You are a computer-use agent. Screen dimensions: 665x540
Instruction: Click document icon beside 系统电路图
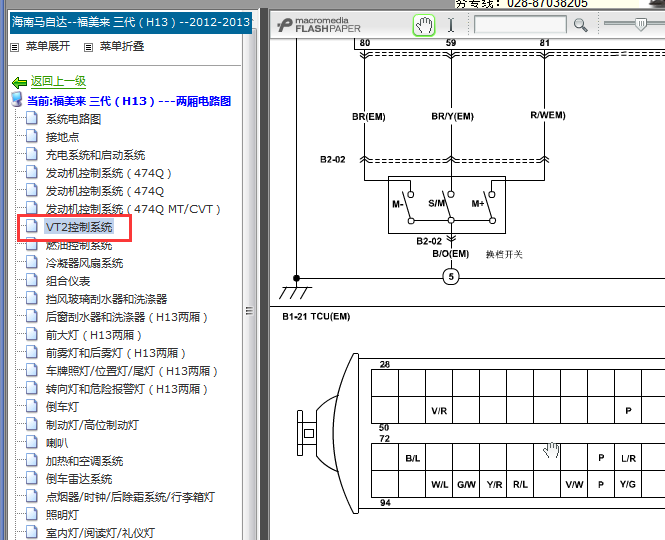[32, 118]
